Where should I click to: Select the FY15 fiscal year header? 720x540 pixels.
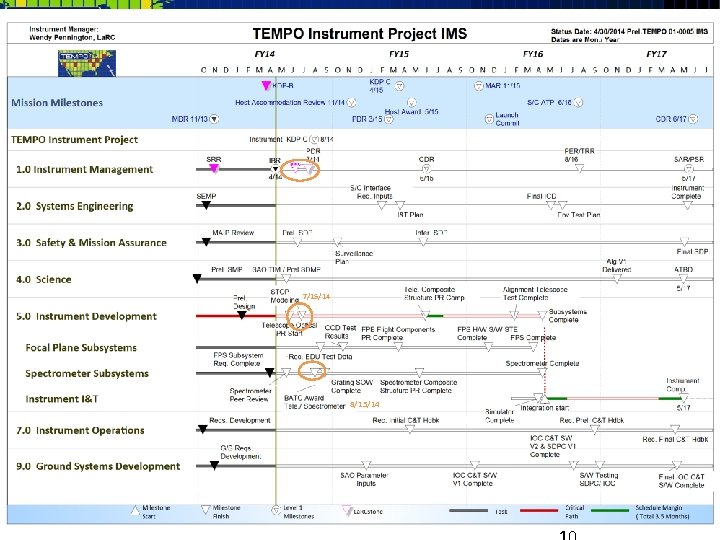[x=399, y=54]
